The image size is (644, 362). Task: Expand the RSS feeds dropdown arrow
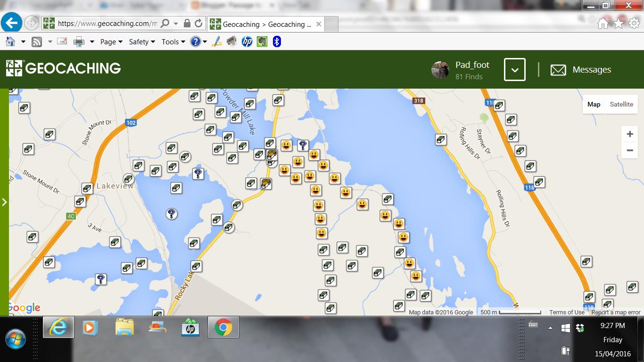tap(50, 42)
